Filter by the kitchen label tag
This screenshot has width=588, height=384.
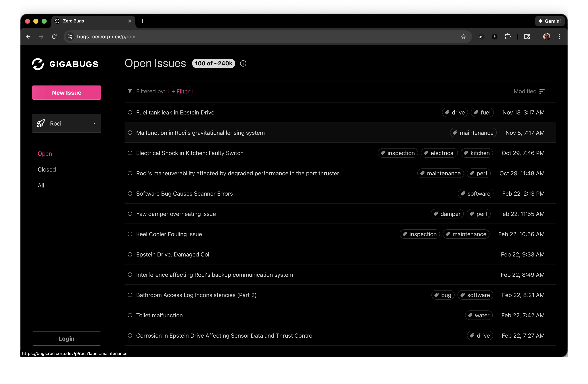coord(477,153)
